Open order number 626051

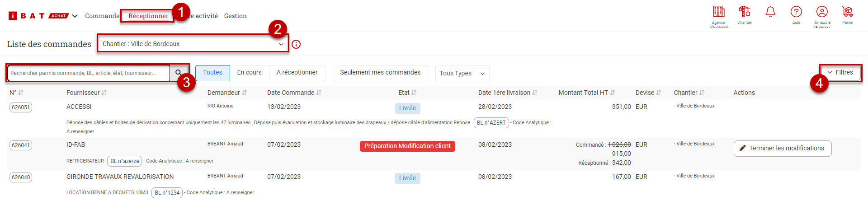[x=21, y=107]
